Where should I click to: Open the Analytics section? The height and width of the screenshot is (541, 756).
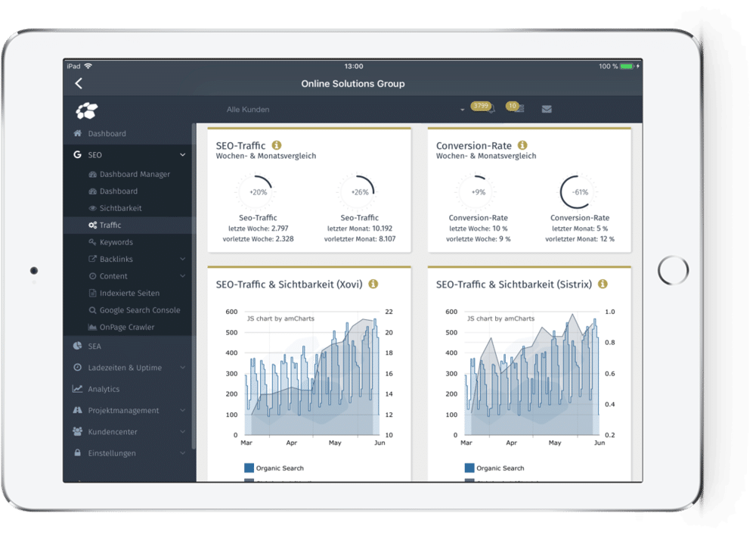(104, 389)
